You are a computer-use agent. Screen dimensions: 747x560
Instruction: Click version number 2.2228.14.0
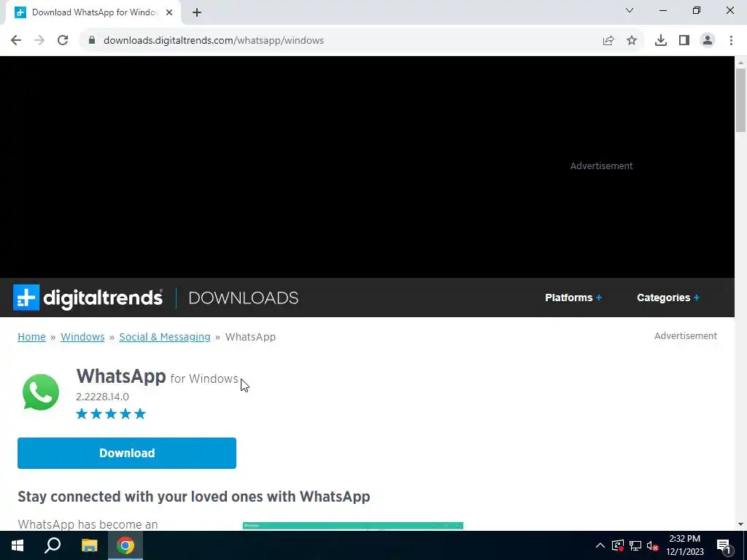(102, 397)
